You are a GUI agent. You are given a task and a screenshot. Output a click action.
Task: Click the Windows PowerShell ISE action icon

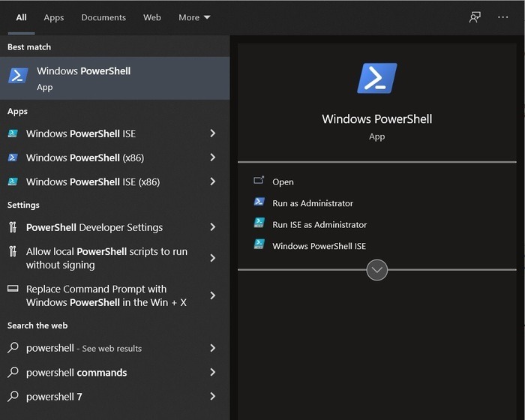tap(259, 244)
